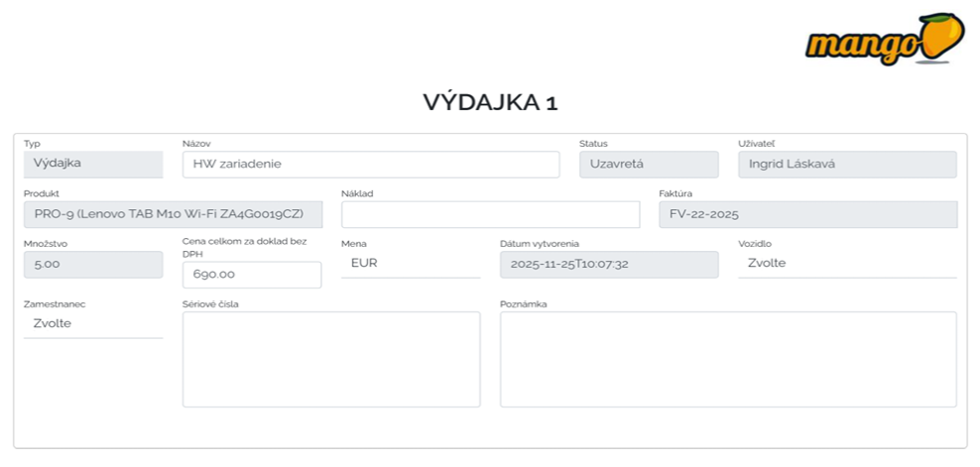Viewport: 980px width, 467px height.
Task: Click the Poznámka label text
Action: pyautogui.click(x=523, y=304)
